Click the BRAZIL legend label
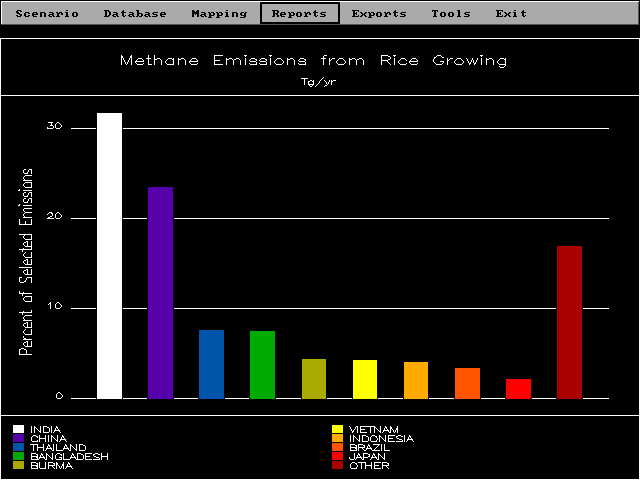Image resolution: width=640 pixels, height=480 pixels. (370, 447)
